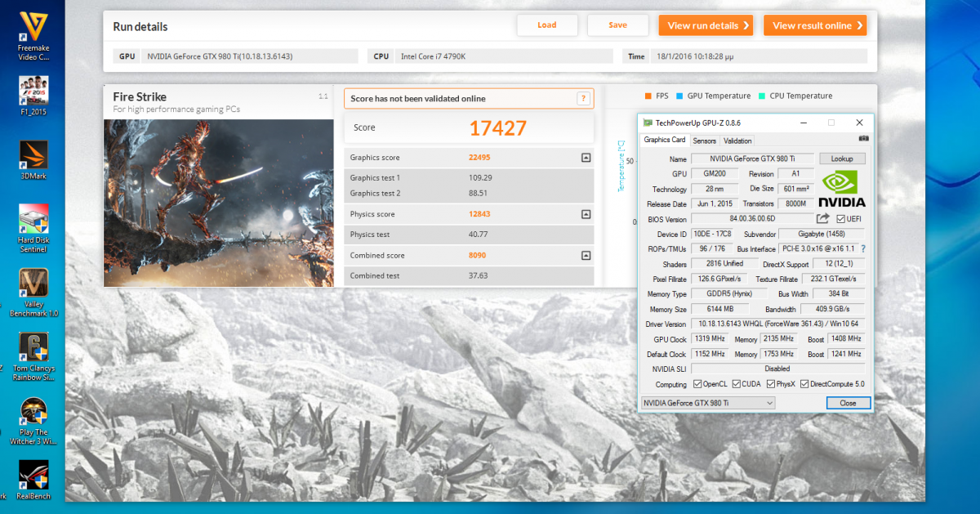Click the BIOS Version field 84.00.36.00.6D
980x514 pixels.
[x=751, y=219]
